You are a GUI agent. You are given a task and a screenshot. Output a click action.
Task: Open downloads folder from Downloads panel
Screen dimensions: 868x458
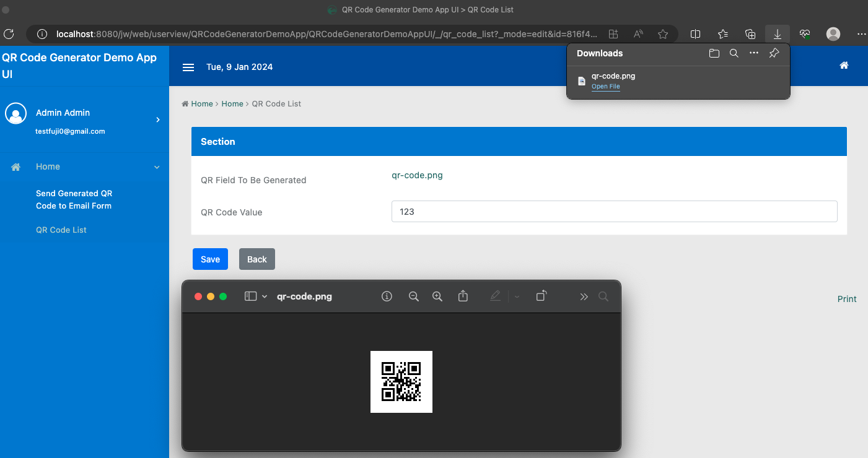[714, 53]
